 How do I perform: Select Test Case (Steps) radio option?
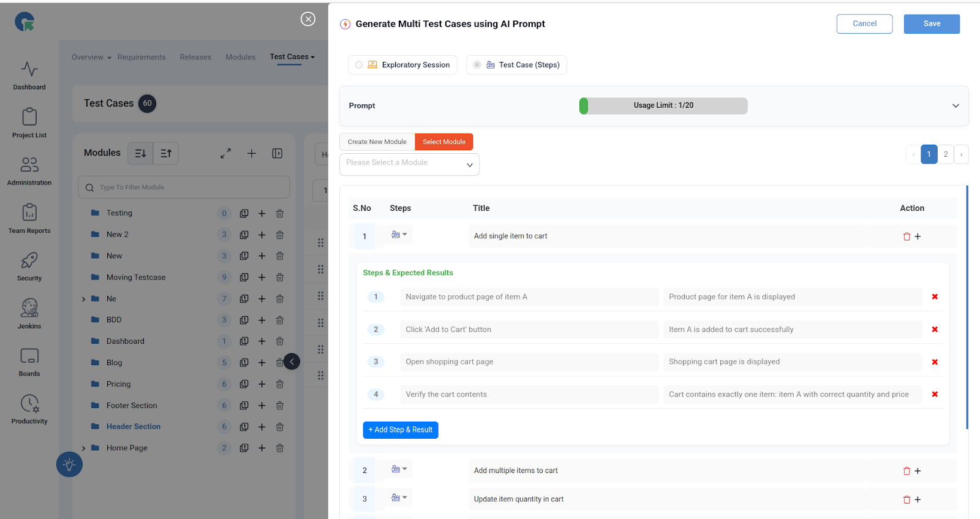tap(477, 65)
